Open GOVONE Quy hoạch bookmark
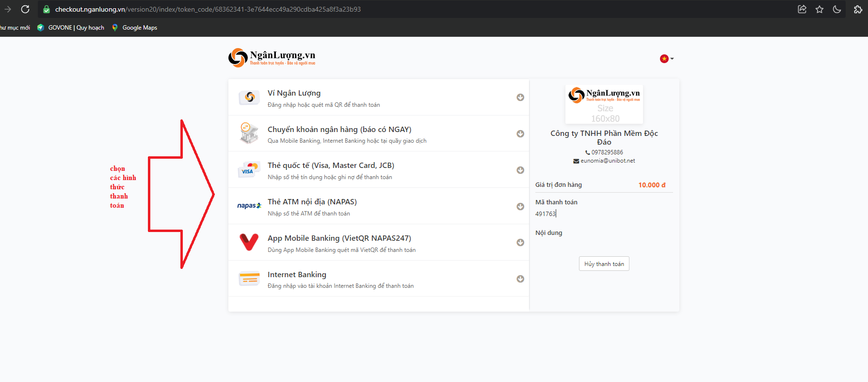The height and width of the screenshot is (382, 868). tap(71, 28)
